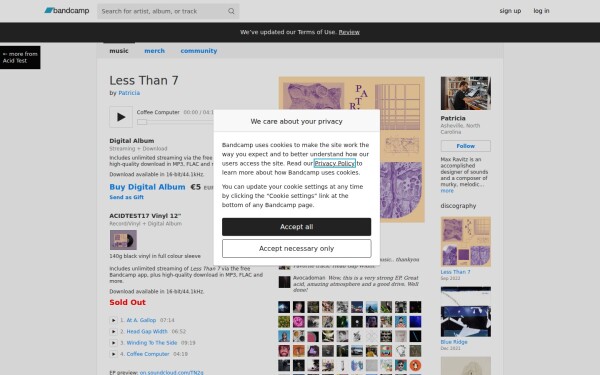
Task: Click the Accept all button
Action: tap(297, 227)
